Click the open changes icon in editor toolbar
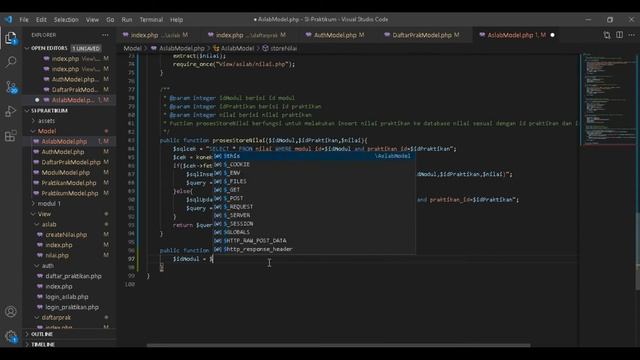Viewport: 640px width, 360px height. [607, 35]
